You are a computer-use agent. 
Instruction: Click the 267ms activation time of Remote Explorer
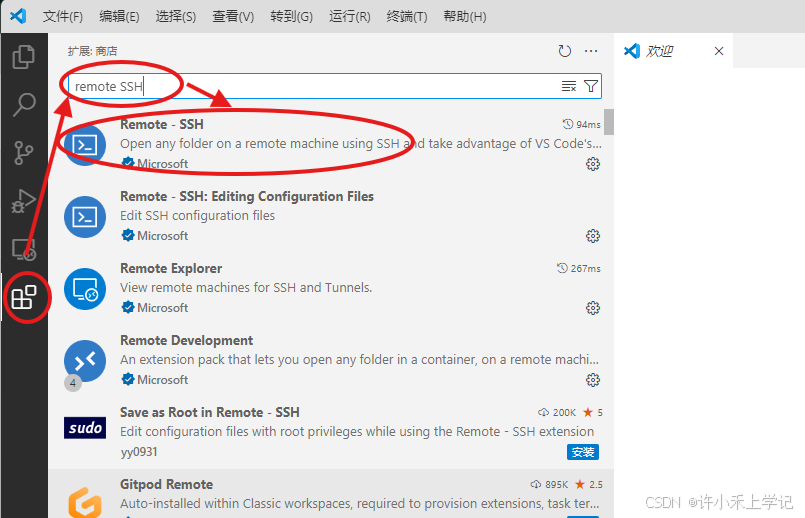coord(579,268)
